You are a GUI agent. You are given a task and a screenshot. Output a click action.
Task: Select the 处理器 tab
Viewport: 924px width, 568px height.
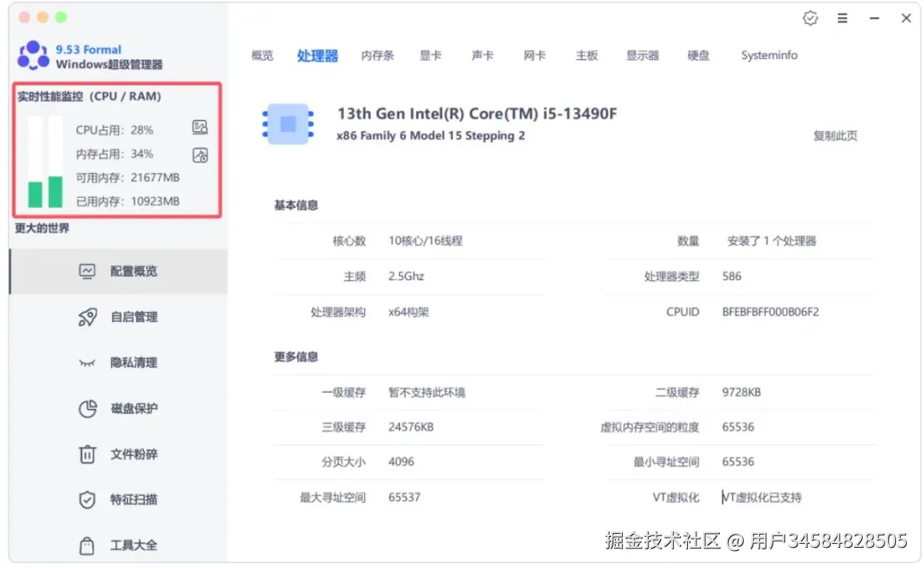pyautogui.click(x=318, y=56)
